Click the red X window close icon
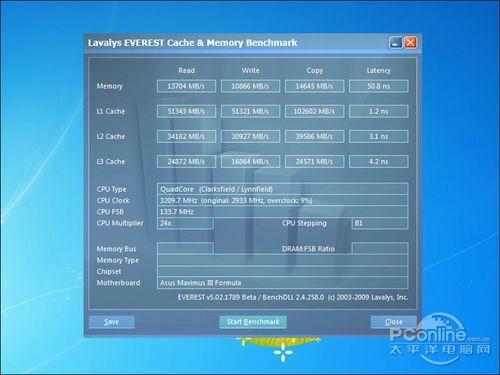Screen dimensions: 500x375 (410, 42)
